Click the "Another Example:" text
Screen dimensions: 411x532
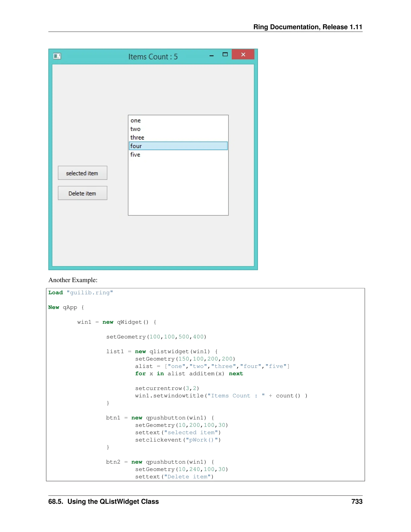point(73,280)
